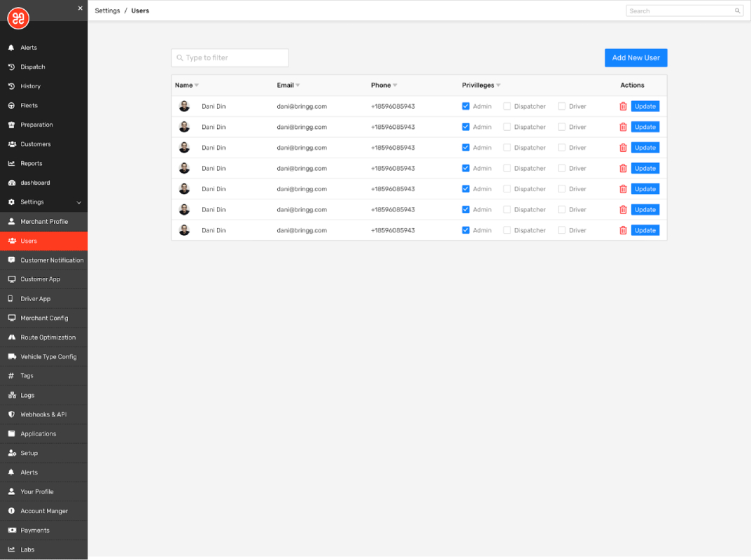Check Dispatcher in the third user row
751x560 pixels.
pyautogui.click(x=507, y=148)
